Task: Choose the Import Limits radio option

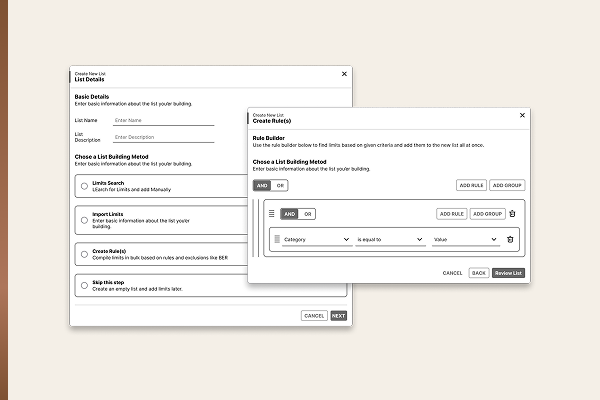Action: [83, 221]
